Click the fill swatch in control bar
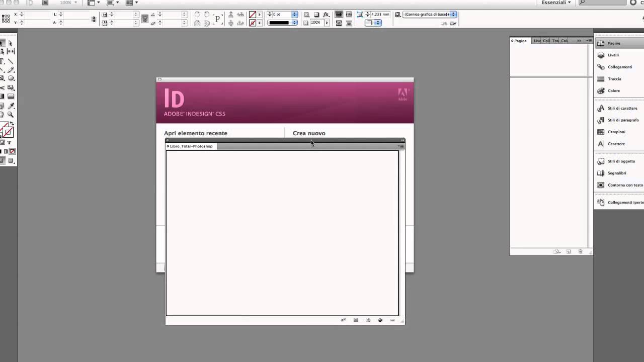 click(x=253, y=15)
